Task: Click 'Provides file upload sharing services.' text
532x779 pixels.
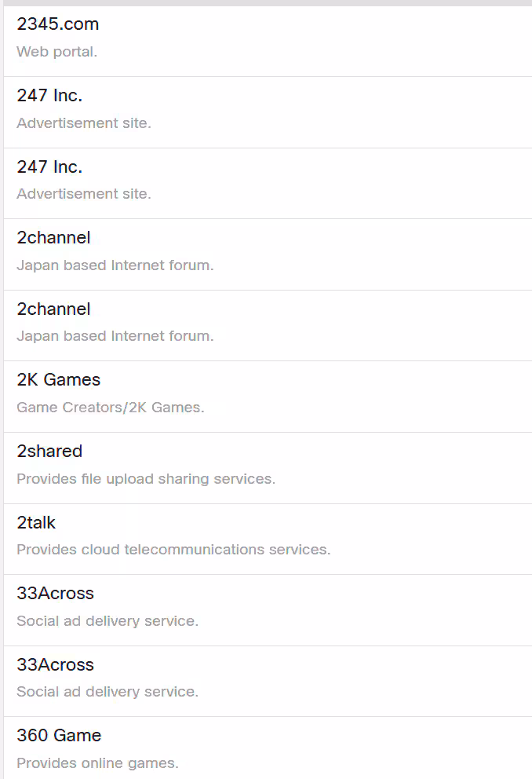Action: point(146,479)
